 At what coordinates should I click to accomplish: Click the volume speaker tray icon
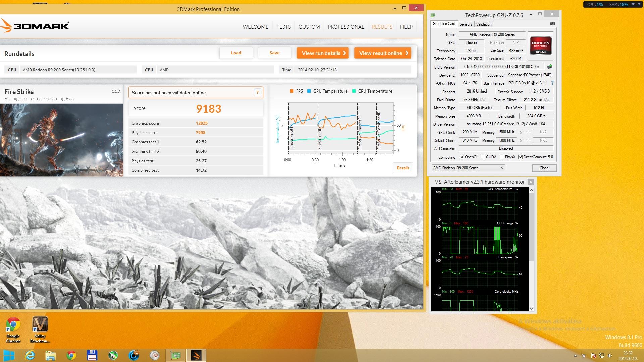click(610, 356)
